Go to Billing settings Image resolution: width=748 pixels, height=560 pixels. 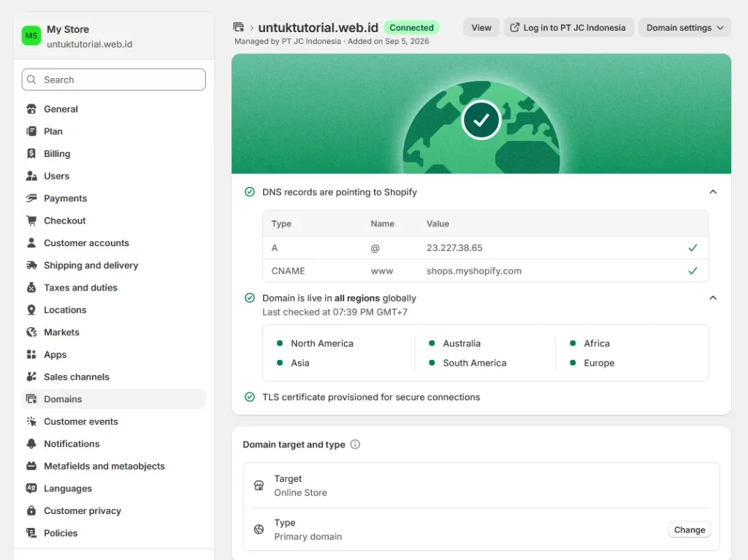point(113,153)
